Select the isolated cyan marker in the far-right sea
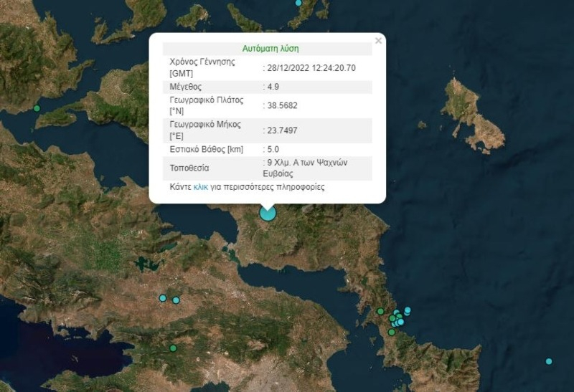Image resolution: width=574 pixels, height=392 pixels. click(x=549, y=361)
